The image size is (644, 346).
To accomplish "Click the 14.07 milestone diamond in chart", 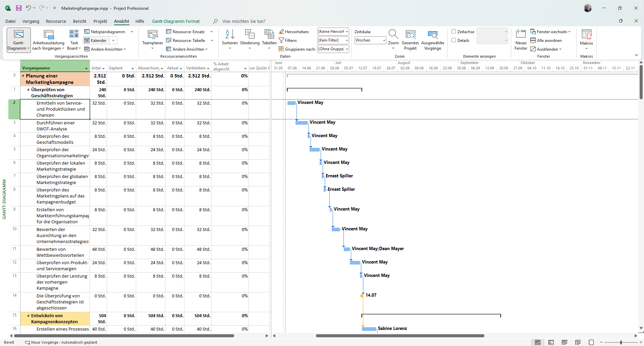I will click(362, 296).
